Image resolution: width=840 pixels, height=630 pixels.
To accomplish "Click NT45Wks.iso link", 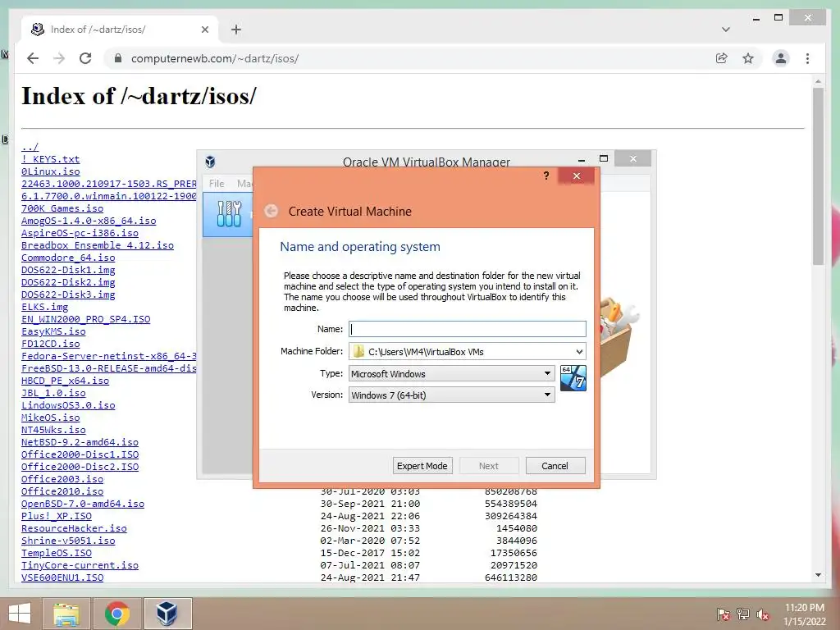I will click(53, 430).
